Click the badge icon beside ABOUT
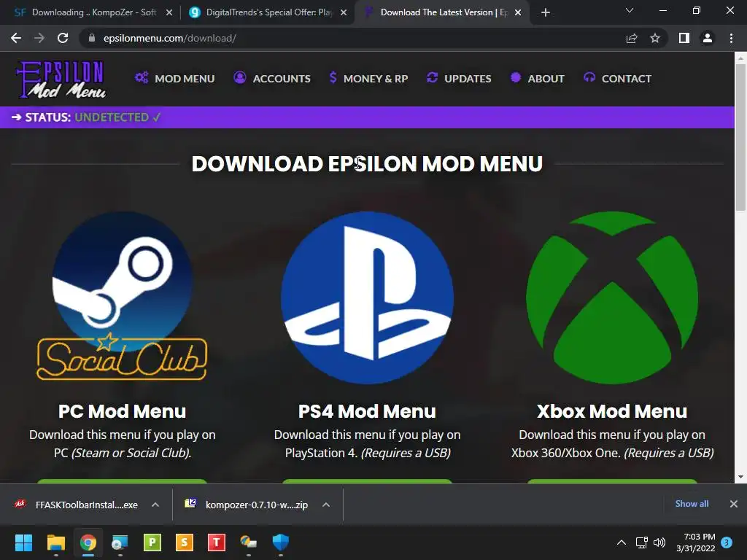This screenshot has width=747, height=560. [516, 77]
